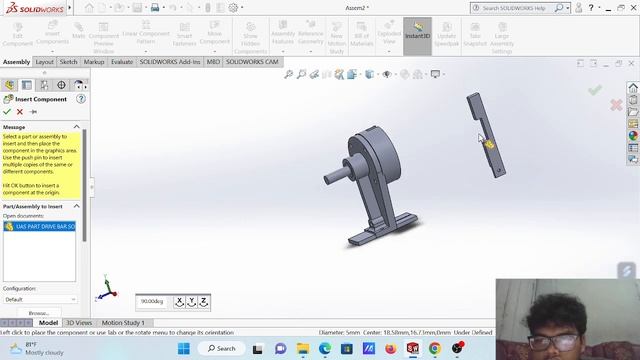640x360 pixels.
Task: Open Windows Start menu
Action: point(184,349)
